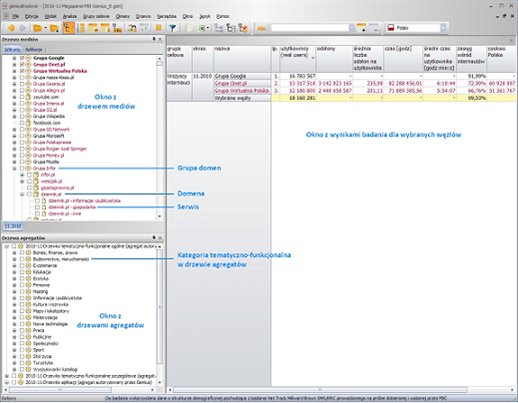This screenshot has height=403, width=518.
Task: Check the facebook.com checkbox
Action: pos(22,123)
